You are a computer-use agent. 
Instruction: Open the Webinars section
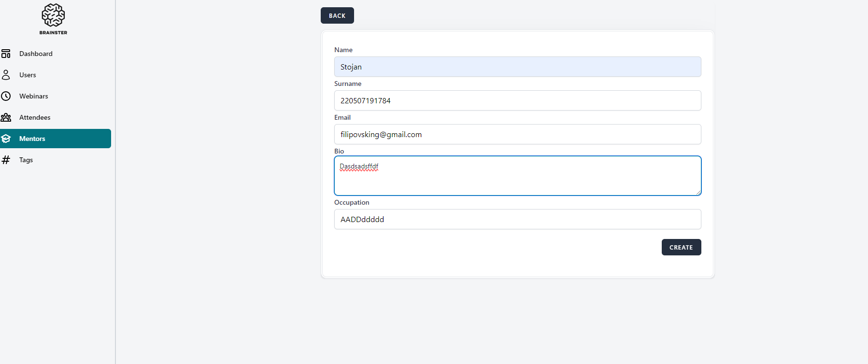34,96
